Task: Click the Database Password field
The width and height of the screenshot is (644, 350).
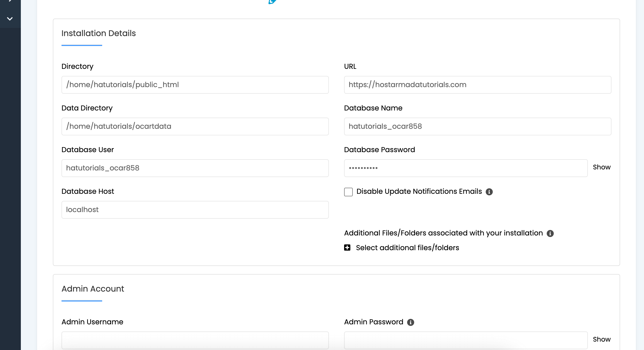Action: coord(466,168)
